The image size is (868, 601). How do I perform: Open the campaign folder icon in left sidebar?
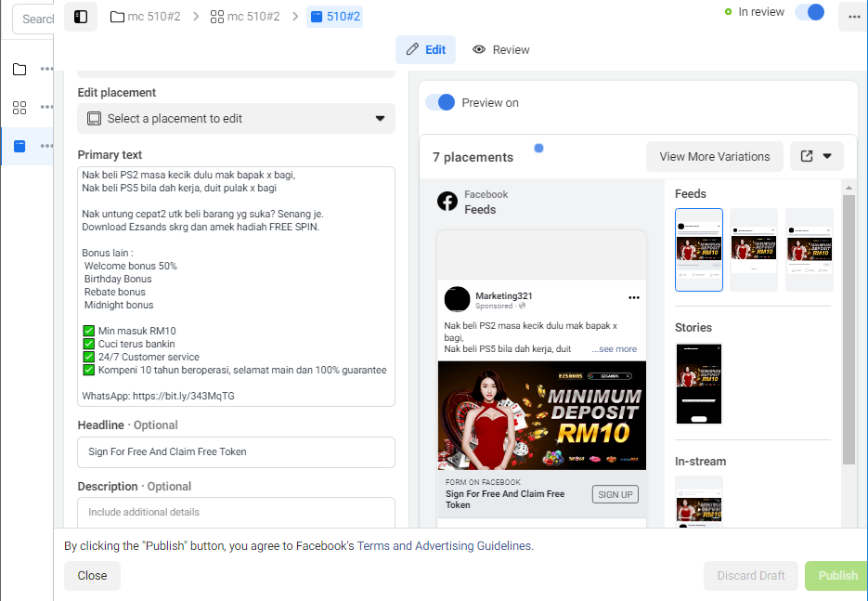[19, 70]
